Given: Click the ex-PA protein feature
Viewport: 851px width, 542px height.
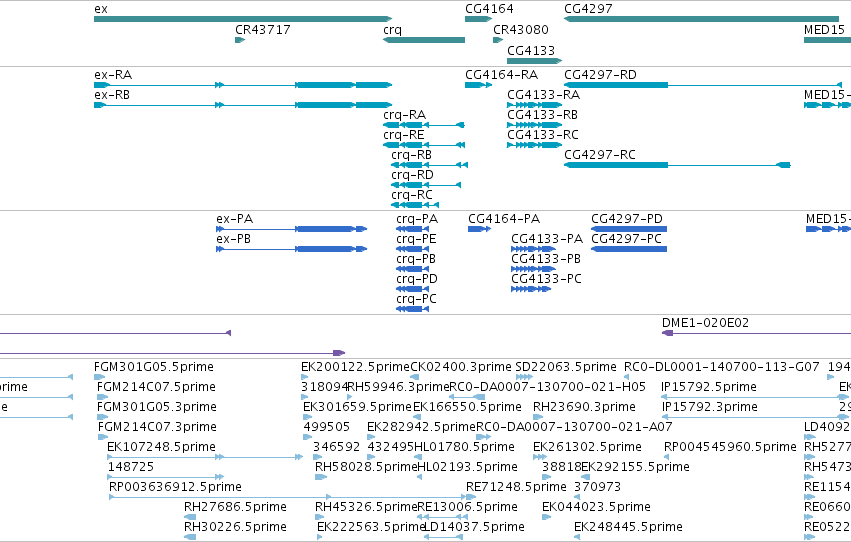Looking at the screenshot, I should (x=291, y=229).
